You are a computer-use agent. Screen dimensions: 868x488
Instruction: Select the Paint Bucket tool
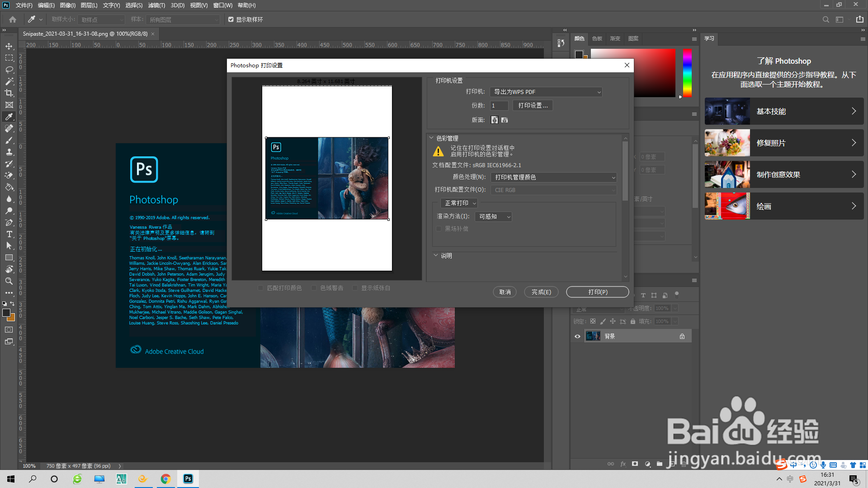coord(9,187)
